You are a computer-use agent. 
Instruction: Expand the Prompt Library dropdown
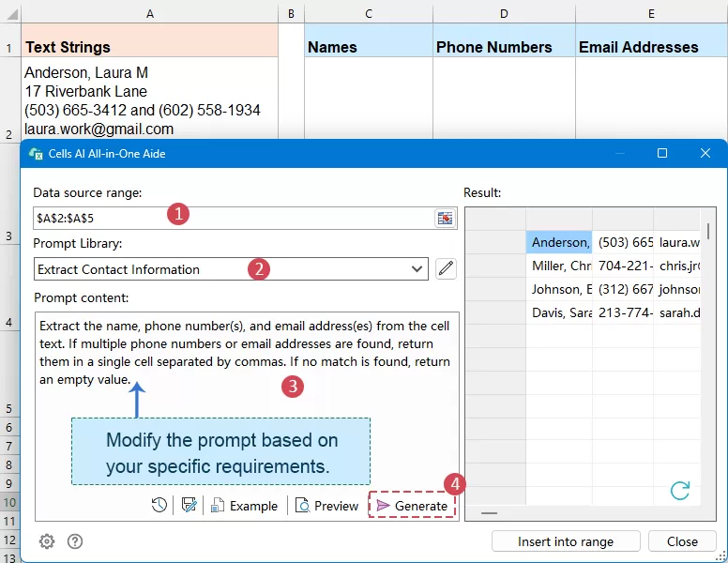click(x=417, y=269)
